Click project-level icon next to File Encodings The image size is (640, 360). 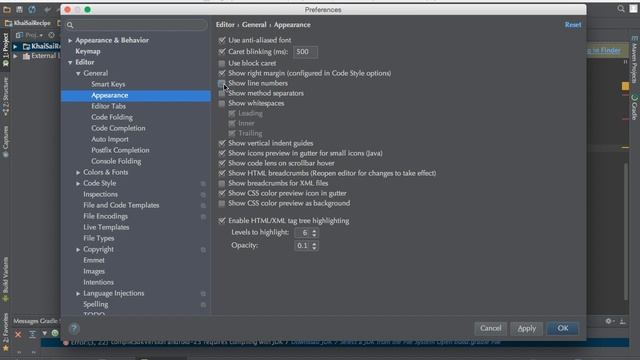click(x=203, y=217)
